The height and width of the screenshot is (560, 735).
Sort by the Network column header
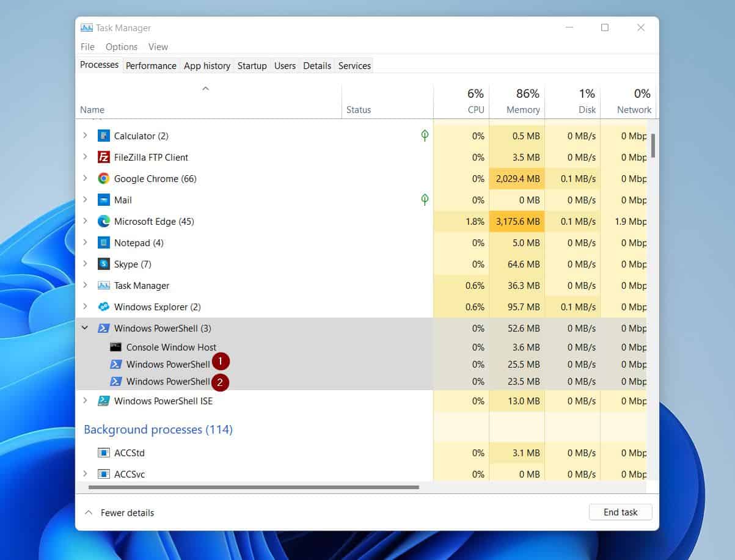point(627,102)
